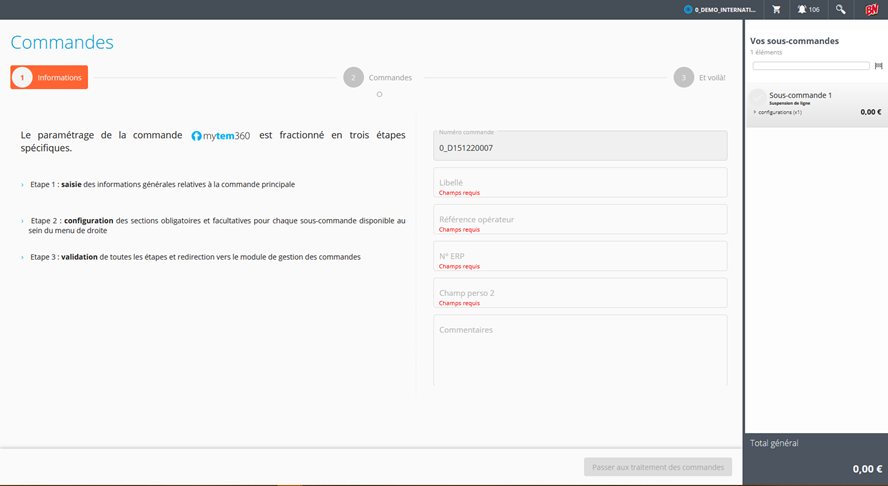This screenshot has height=486, width=888.
Task: Open the 0_DEMO_INTERNATI... perimeter selector
Action: (x=720, y=10)
